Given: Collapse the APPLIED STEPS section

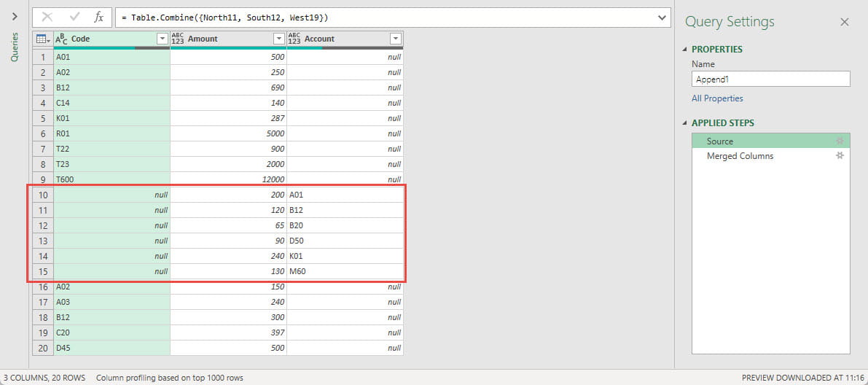Looking at the screenshot, I should [684, 123].
